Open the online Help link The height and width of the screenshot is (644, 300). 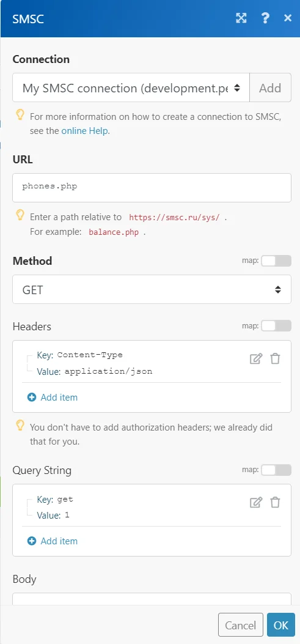tap(86, 131)
